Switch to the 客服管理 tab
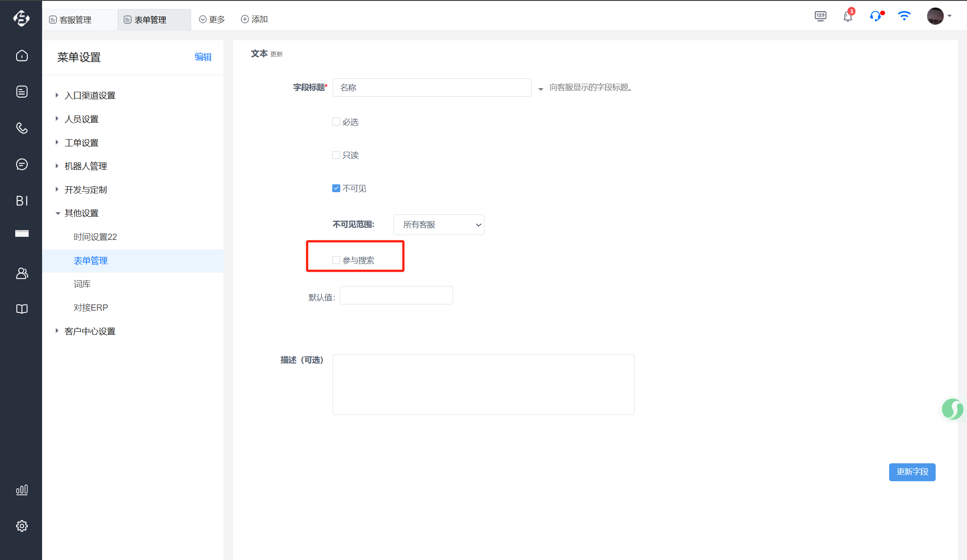 pos(79,20)
